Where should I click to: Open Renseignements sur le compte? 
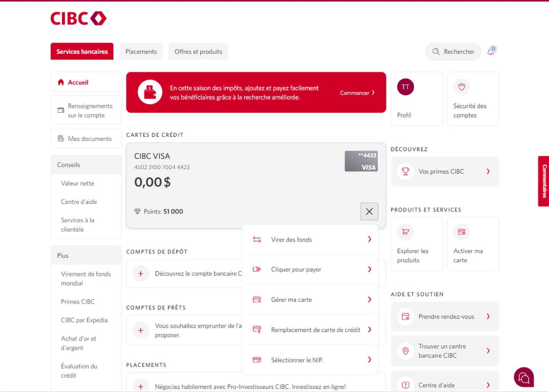(86, 110)
